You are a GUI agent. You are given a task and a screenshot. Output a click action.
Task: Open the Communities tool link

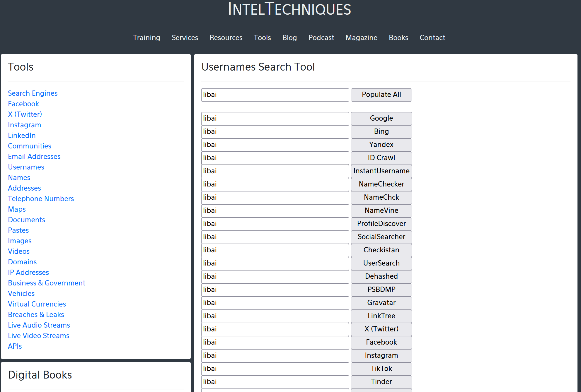tap(30, 146)
